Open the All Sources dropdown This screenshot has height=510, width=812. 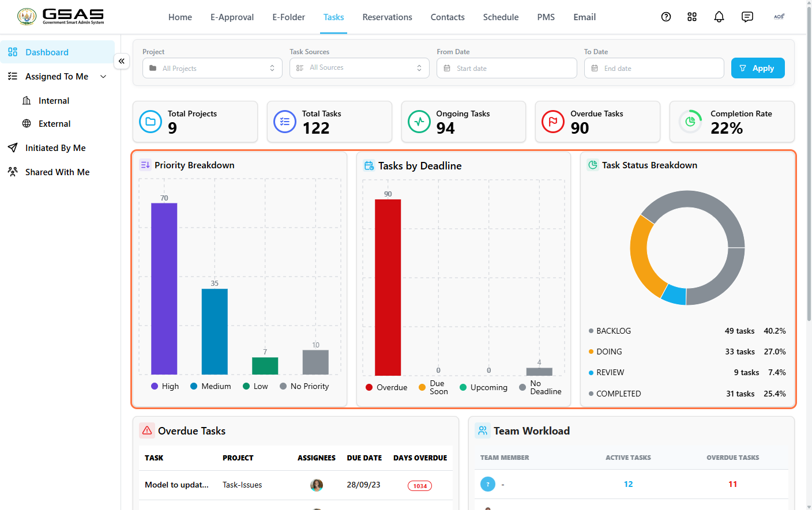click(x=359, y=68)
